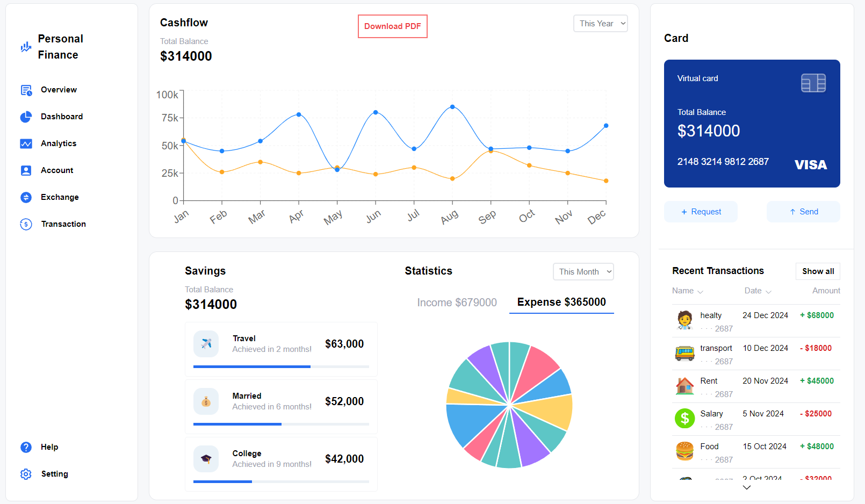Screen dimensions: 865x504
Task: Click the 20 Nov 2024 Rent date
Action: (765, 381)
